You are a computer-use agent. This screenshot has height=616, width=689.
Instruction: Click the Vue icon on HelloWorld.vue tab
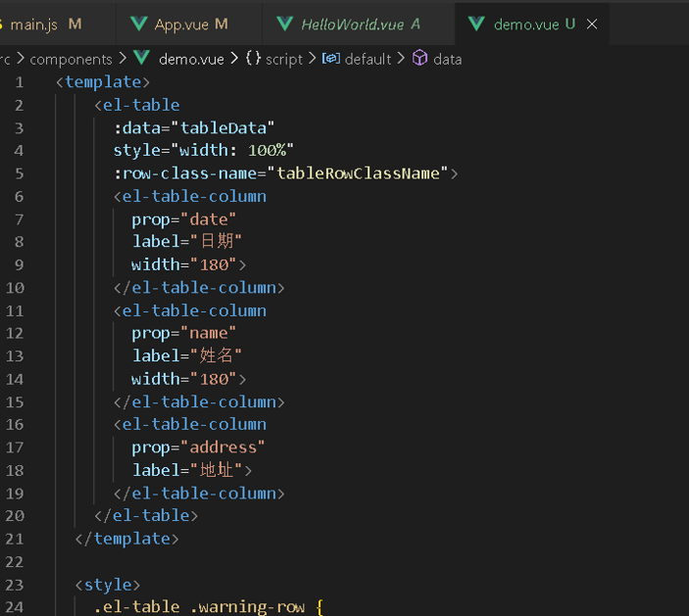[x=285, y=24]
